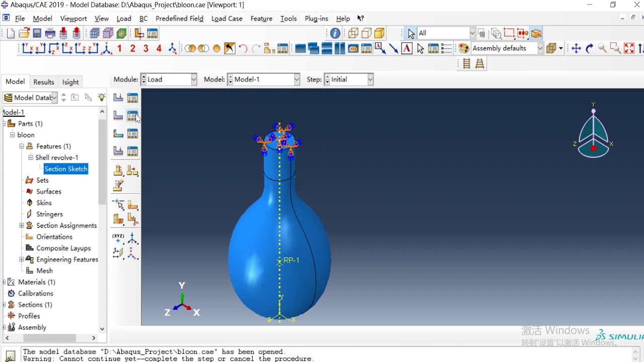Select the Calibrations tree item

click(x=35, y=293)
